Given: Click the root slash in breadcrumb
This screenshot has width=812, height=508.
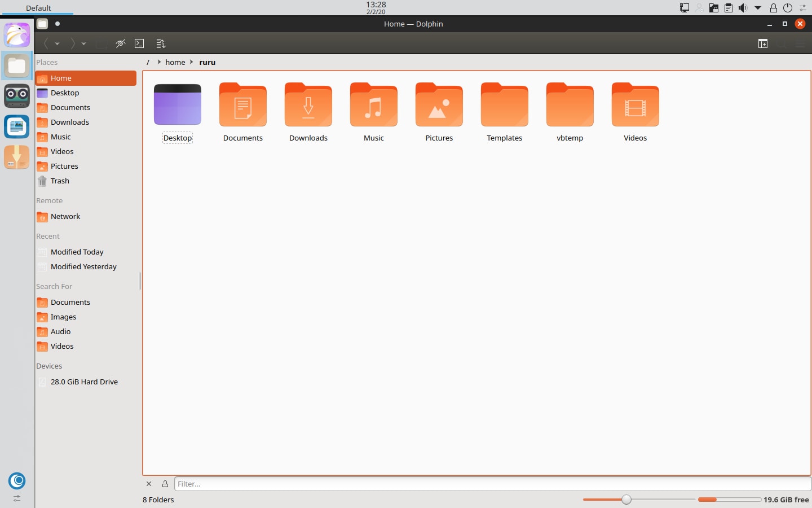Looking at the screenshot, I should [148, 62].
